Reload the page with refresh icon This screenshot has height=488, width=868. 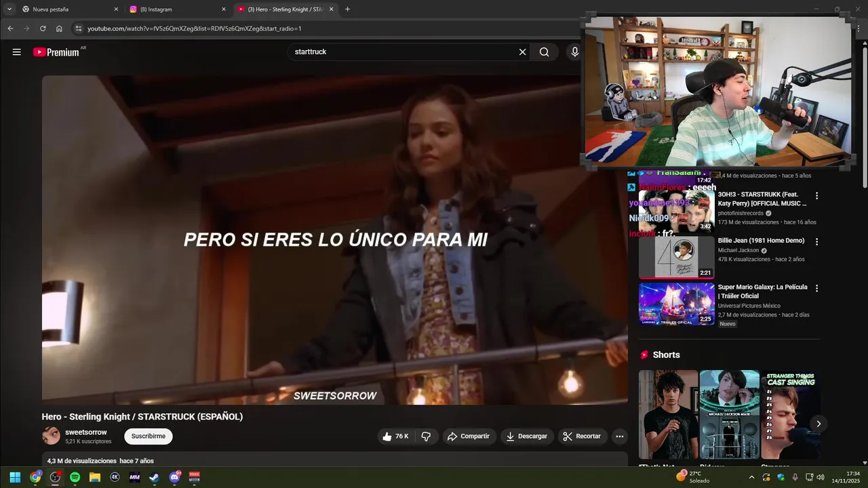tap(43, 28)
